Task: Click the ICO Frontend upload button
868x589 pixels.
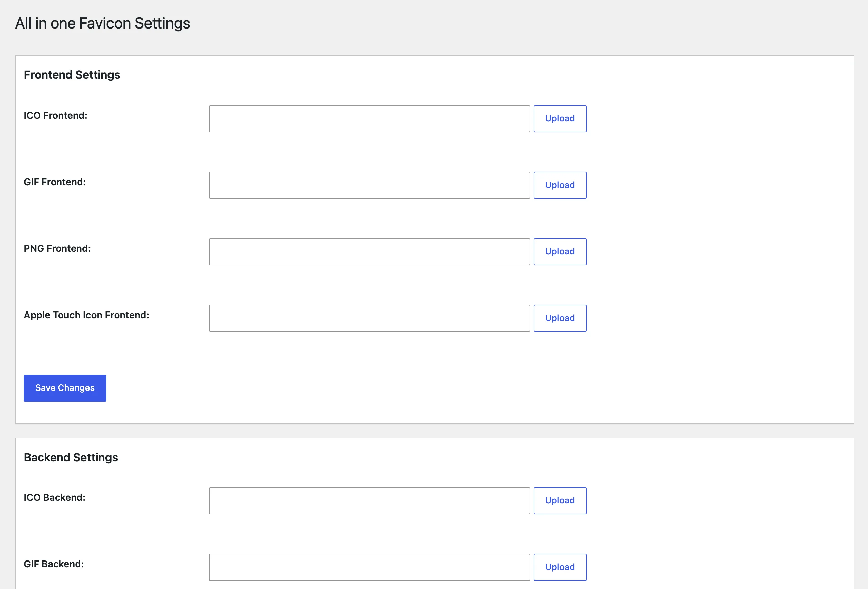Action: [x=560, y=118]
